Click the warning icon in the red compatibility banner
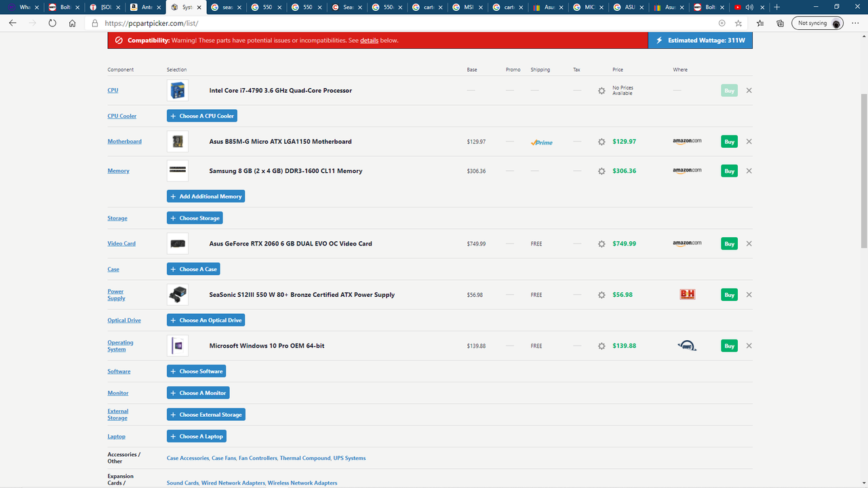This screenshot has width=868, height=488. (x=119, y=40)
